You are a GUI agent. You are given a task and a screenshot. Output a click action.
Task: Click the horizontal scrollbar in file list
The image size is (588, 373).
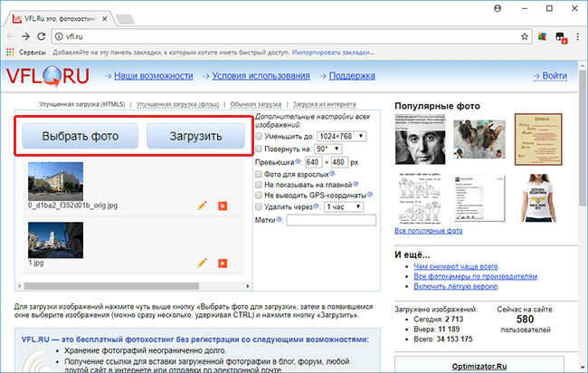tap(111, 286)
